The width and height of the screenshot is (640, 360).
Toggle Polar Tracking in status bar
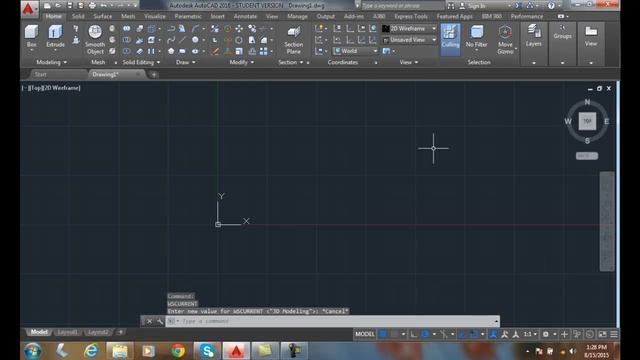coord(425,334)
